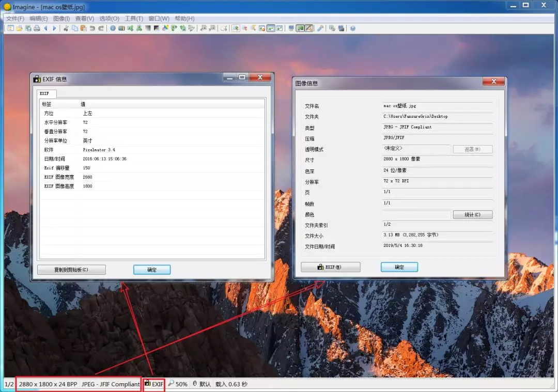Click the Print icon in the toolbar
This screenshot has height=392, width=558.
tap(37, 28)
